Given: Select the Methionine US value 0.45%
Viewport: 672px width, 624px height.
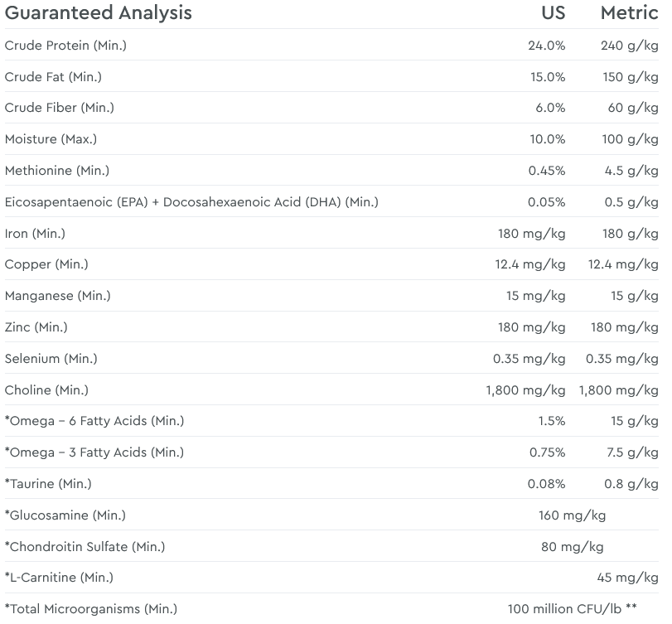Looking at the screenshot, I should tap(547, 171).
